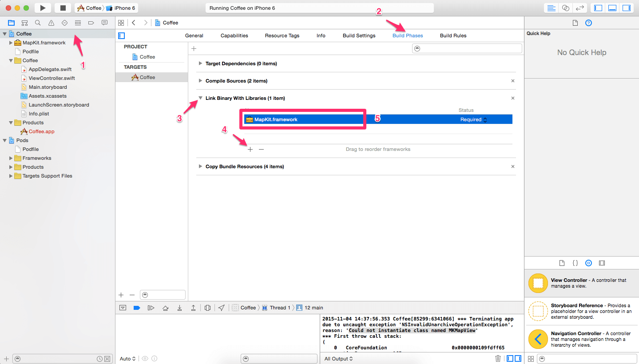Show the Code Snippet library braces icon

point(575,263)
